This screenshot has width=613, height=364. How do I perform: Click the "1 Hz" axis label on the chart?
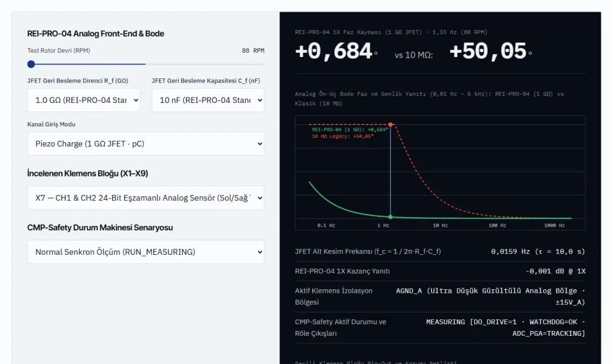[x=383, y=226]
